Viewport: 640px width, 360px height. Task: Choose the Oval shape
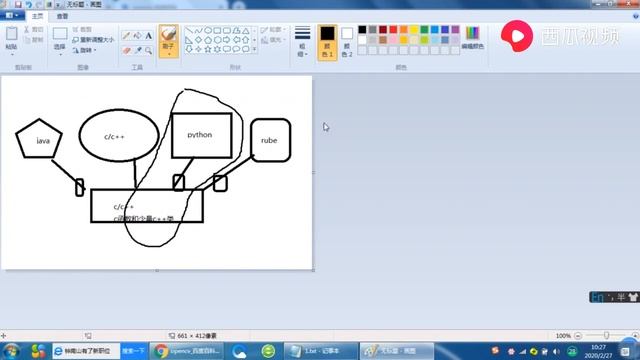(x=208, y=31)
